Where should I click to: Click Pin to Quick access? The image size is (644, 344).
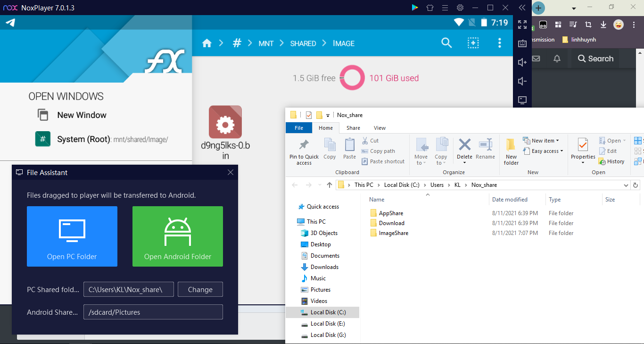point(304,151)
